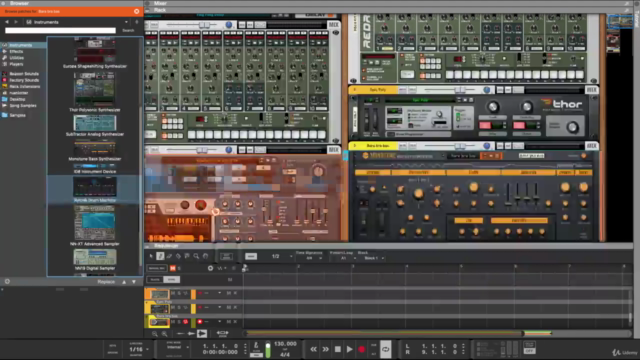Select the Hand tool in sequencer toolbar

tap(205, 256)
